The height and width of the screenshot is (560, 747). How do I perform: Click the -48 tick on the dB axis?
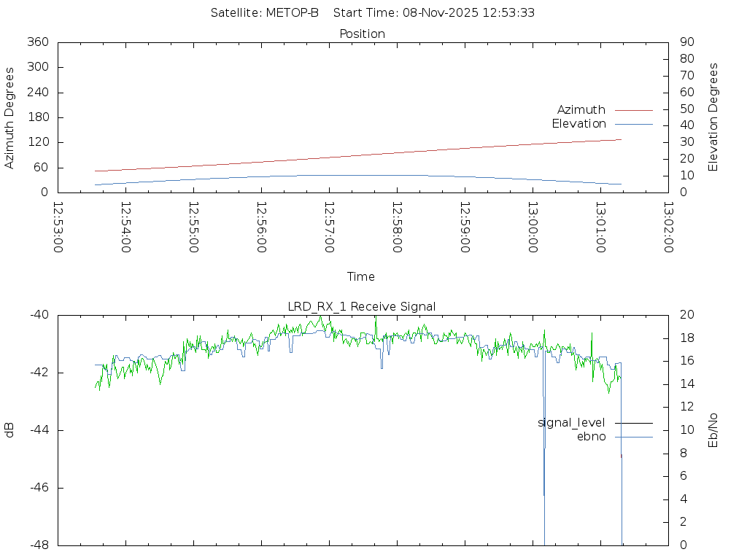38,545
